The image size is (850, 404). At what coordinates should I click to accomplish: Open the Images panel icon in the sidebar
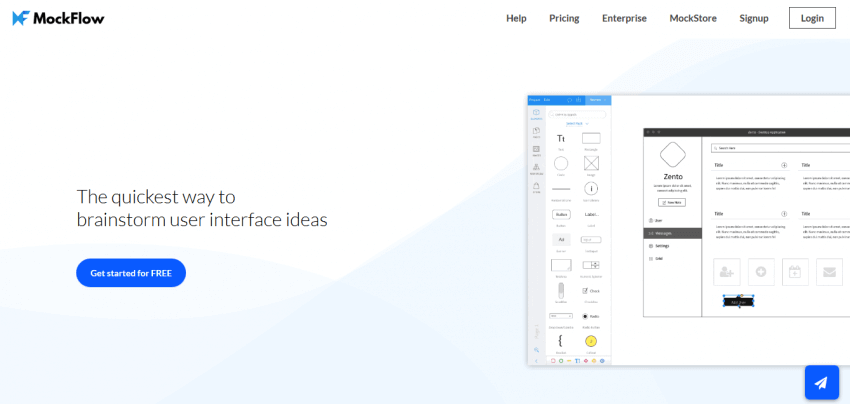pyautogui.click(x=536, y=150)
